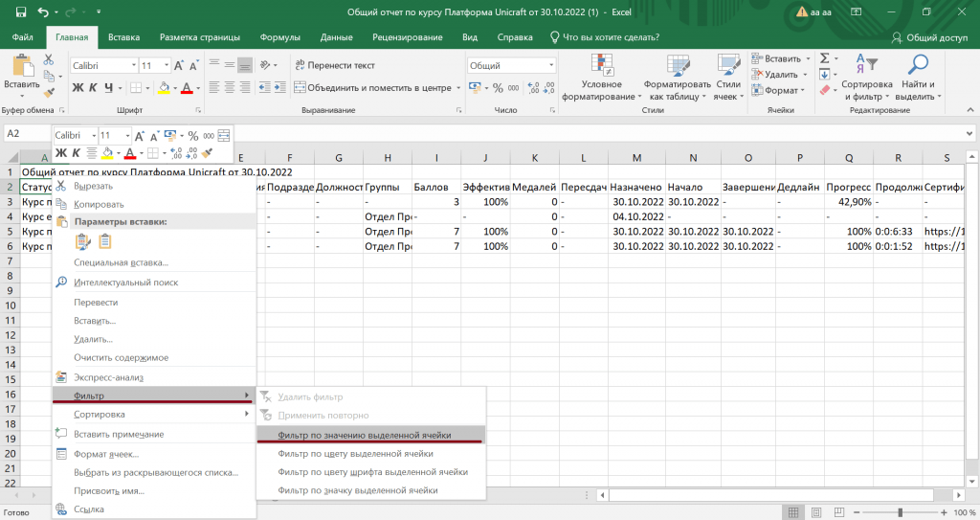Click the text orientation icon
This screenshot has width=980, height=520.
(265, 65)
